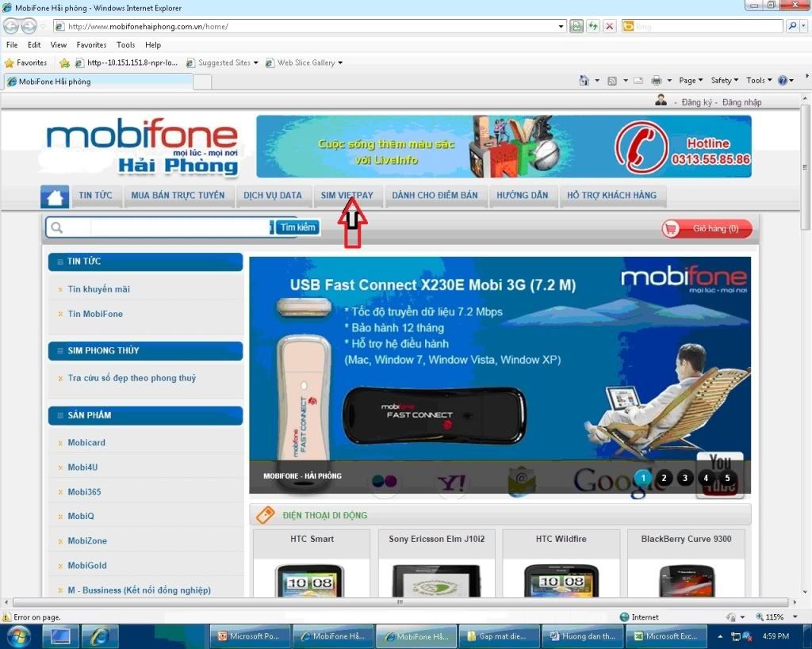This screenshot has height=649, width=812.
Task: Stop page loading with the red X
Action: coord(610,26)
